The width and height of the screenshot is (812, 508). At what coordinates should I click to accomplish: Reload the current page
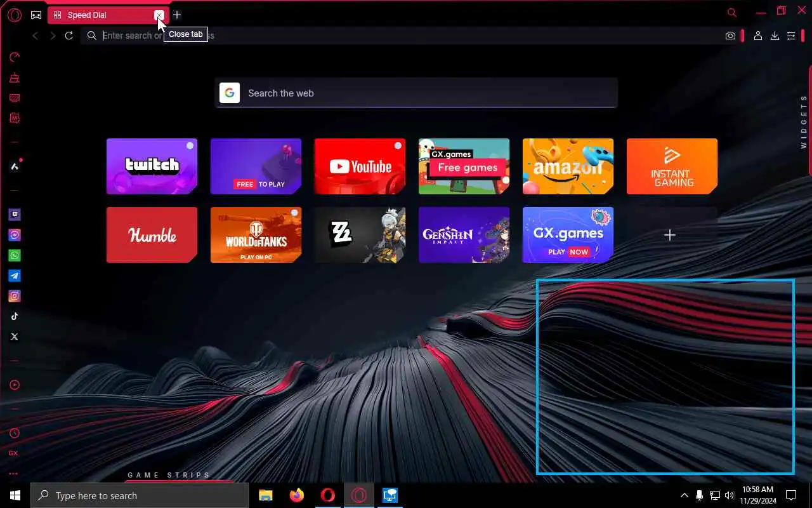click(69, 36)
